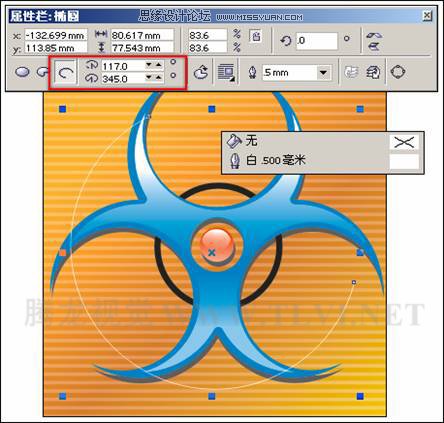
Task: Click the top-left selection handle
Action: point(62,109)
